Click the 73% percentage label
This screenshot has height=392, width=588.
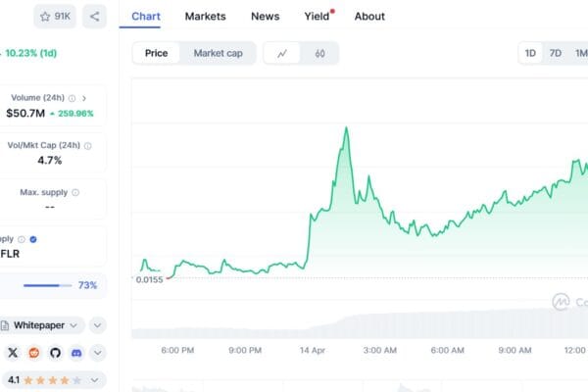[x=87, y=285]
